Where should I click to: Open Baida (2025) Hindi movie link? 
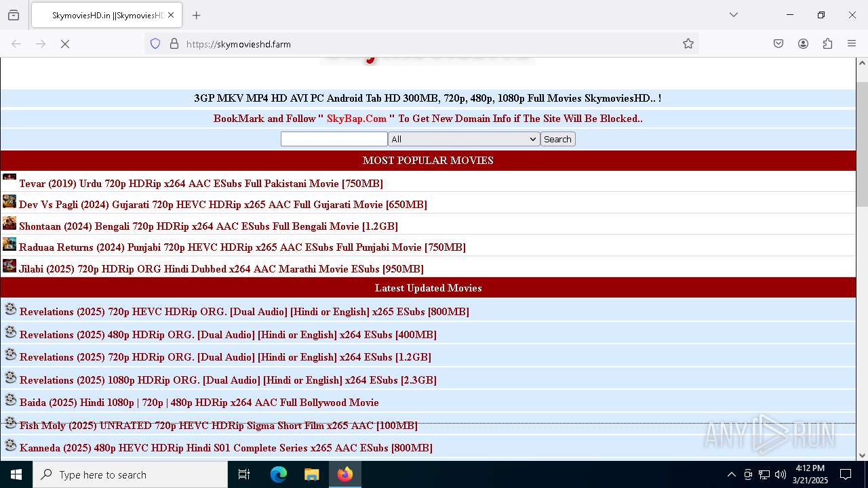click(199, 403)
